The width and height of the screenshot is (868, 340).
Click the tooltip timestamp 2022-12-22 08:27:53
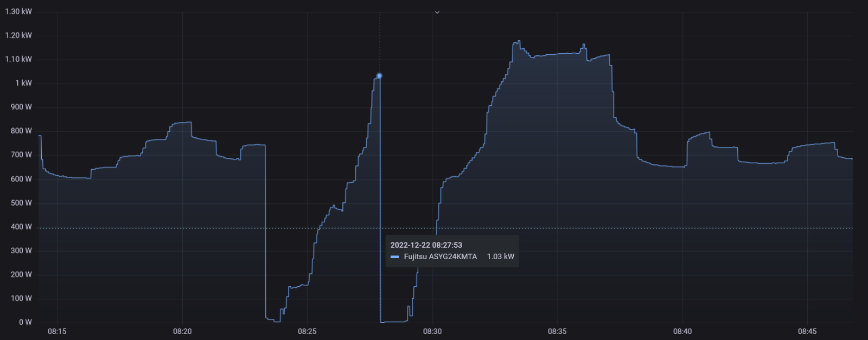426,245
